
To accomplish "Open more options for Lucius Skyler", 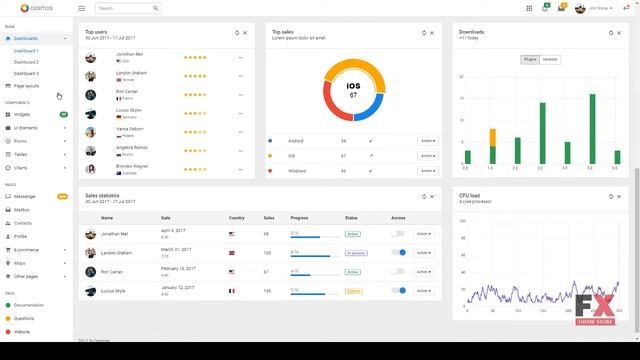I will (x=241, y=113).
